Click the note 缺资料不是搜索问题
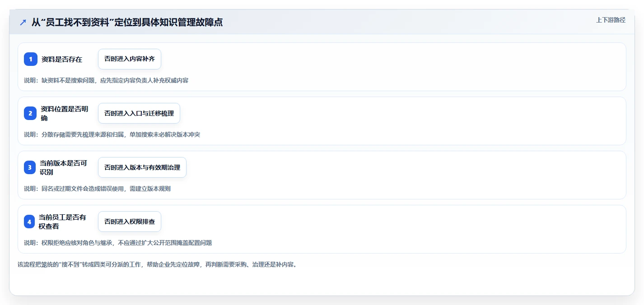 tap(68, 80)
